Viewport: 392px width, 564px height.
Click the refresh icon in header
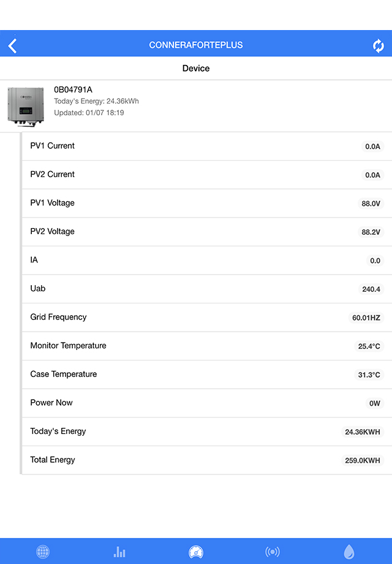pos(379,45)
